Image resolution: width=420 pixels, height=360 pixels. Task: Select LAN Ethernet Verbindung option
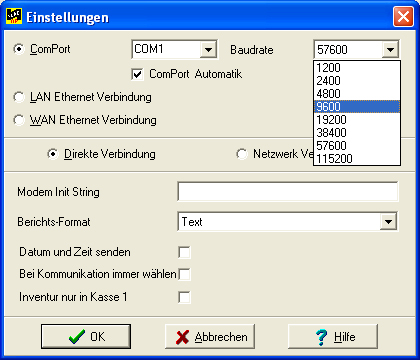pos(19,97)
